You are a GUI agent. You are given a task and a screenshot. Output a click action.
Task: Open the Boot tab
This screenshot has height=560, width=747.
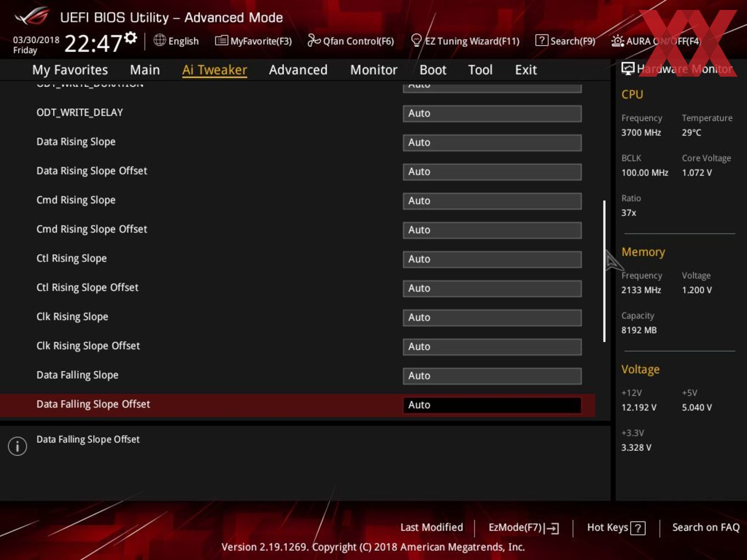point(433,70)
